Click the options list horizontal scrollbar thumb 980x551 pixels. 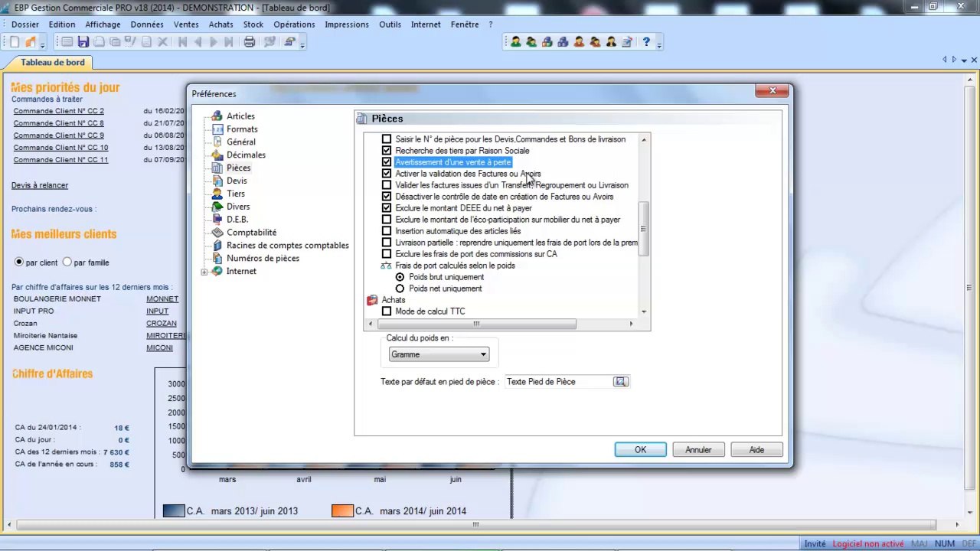(x=476, y=324)
